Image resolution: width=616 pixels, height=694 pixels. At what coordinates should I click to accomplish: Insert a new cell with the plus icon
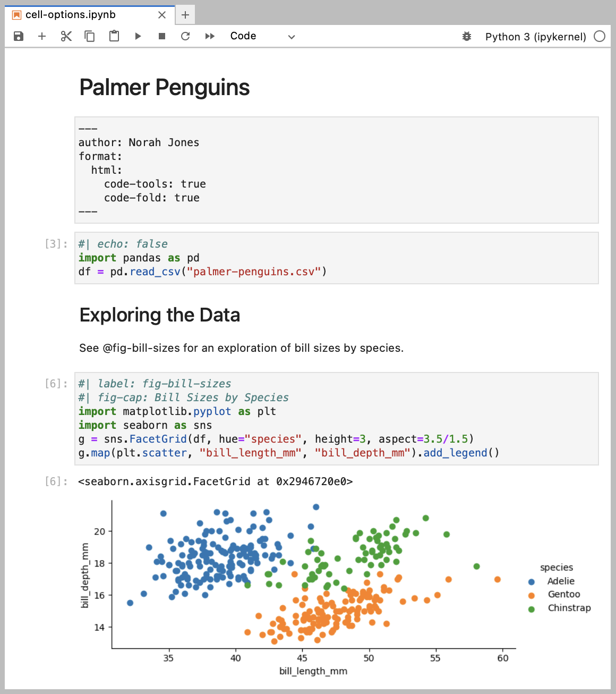tap(42, 36)
